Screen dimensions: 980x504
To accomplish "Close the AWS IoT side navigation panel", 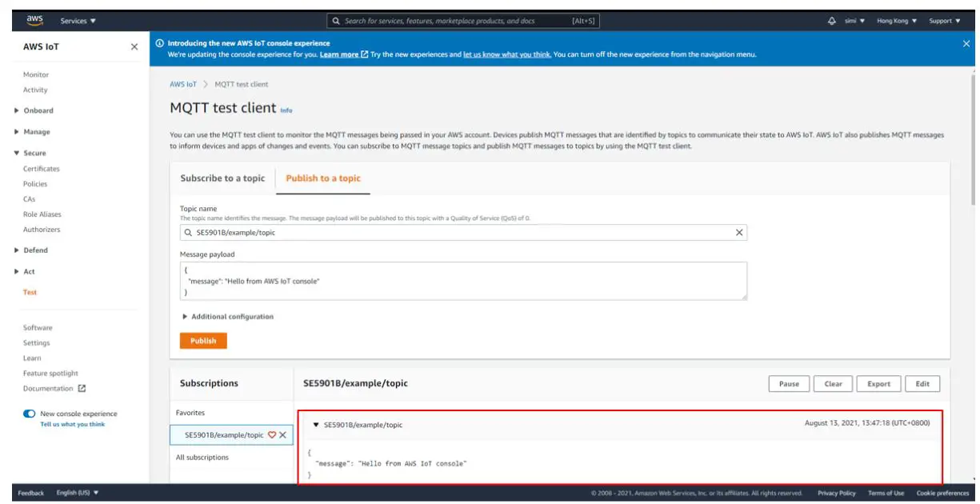I will coord(134,47).
